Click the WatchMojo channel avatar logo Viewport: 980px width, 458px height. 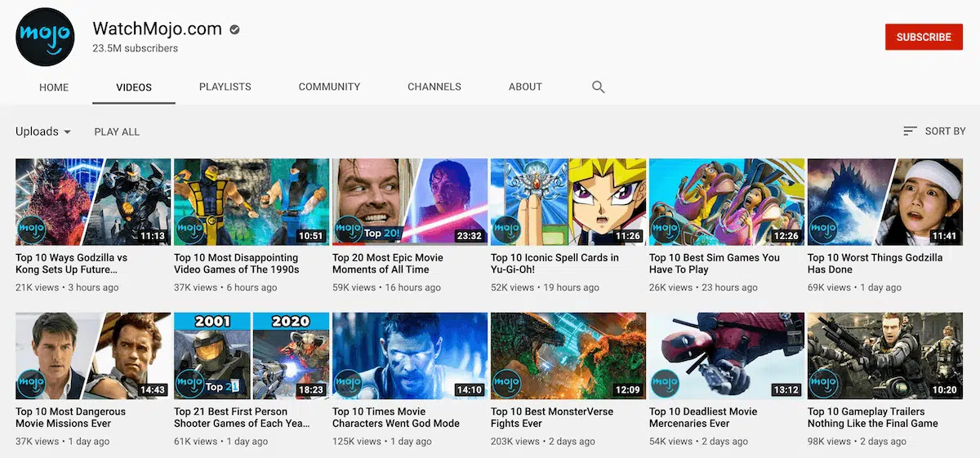click(45, 38)
